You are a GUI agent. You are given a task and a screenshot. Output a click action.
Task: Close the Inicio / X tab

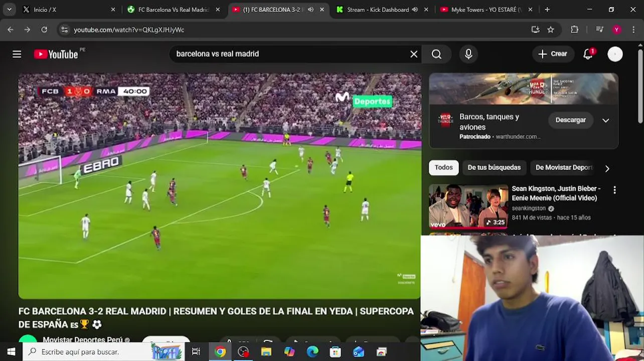113,10
